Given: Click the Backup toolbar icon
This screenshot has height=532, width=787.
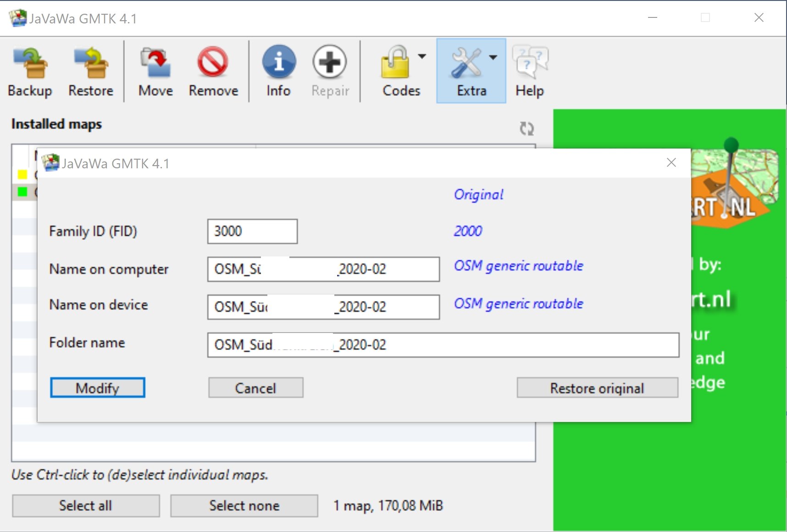Looking at the screenshot, I should (30, 63).
